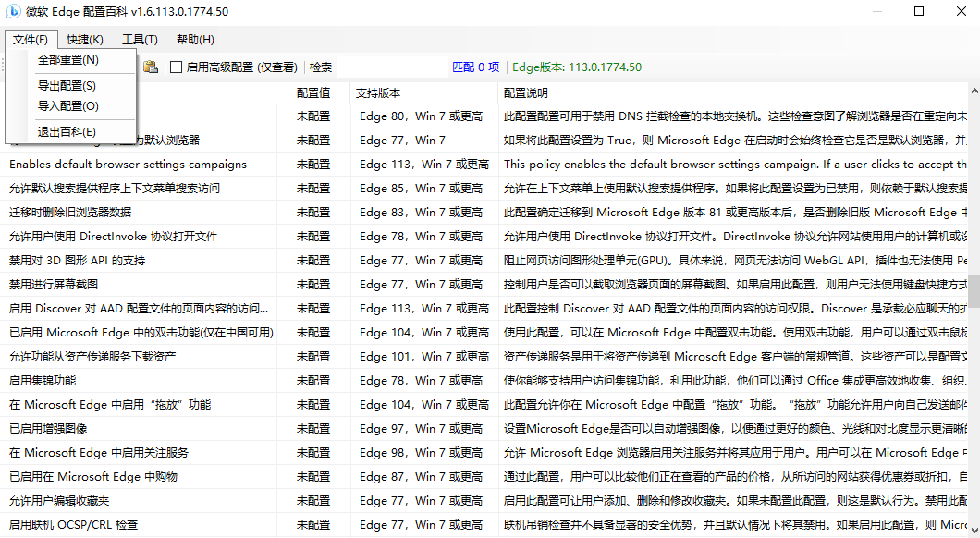Select the 允许默认搜索提供程序上下文菜单搜索访问 row

[x=484, y=188]
